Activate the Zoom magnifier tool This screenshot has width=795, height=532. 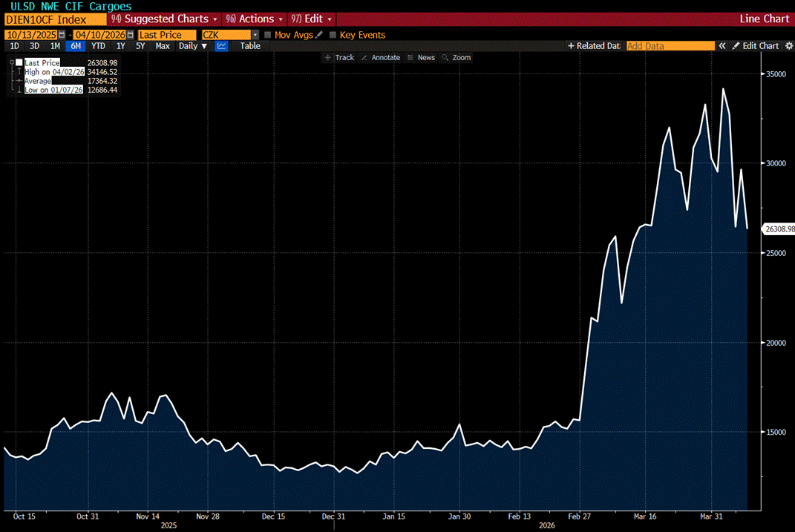(456, 58)
